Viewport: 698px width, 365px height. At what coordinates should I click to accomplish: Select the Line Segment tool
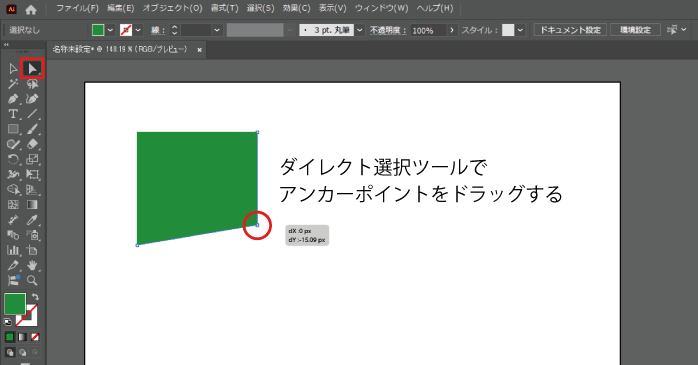pyautogui.click(x=32, y=114)
